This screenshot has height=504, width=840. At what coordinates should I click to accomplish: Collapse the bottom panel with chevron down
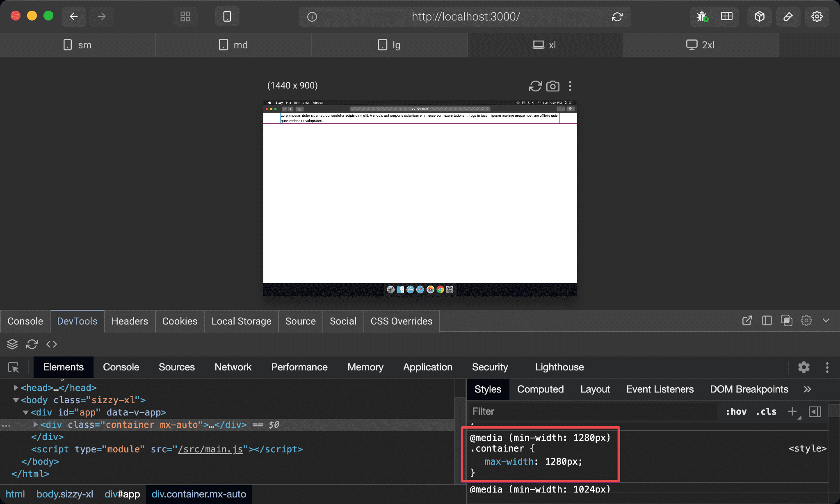pos(826,320)
